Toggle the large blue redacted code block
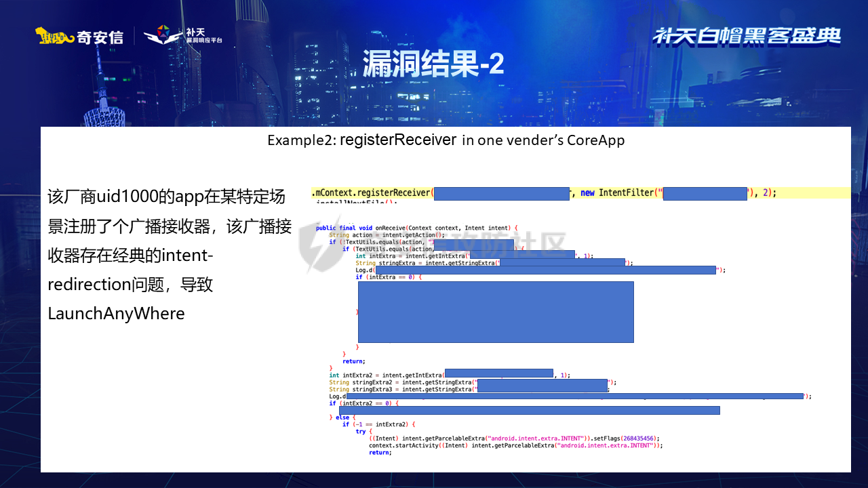868x488 pixels. (x=494, y=312)
